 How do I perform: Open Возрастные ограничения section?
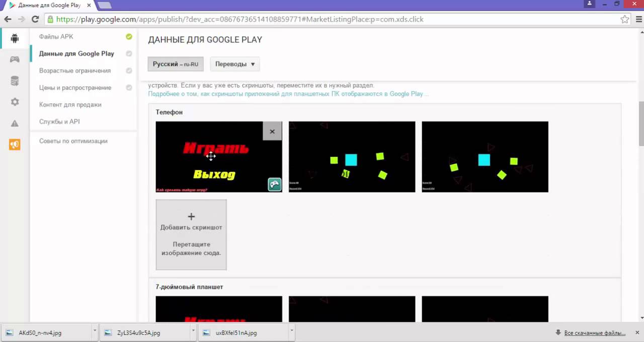coord(75,71)
